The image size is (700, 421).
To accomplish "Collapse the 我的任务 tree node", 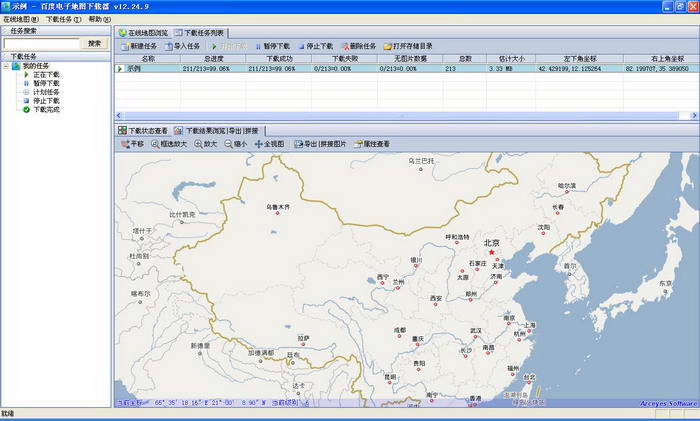I will (6, 66).
